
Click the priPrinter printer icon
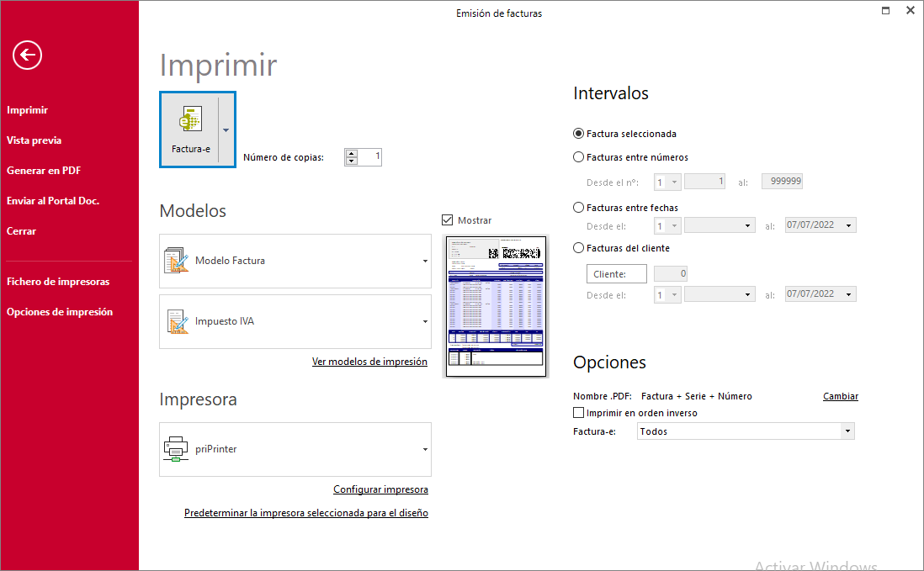(177, 449)
